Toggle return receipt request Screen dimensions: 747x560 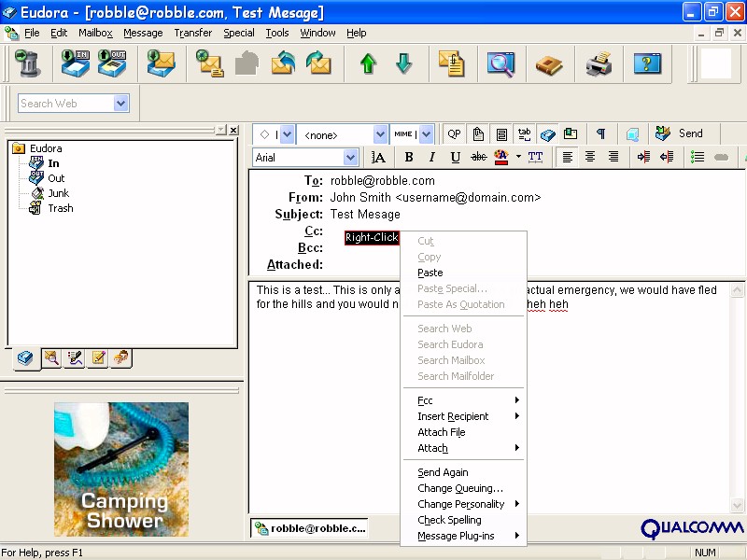[x=571, y=134]
